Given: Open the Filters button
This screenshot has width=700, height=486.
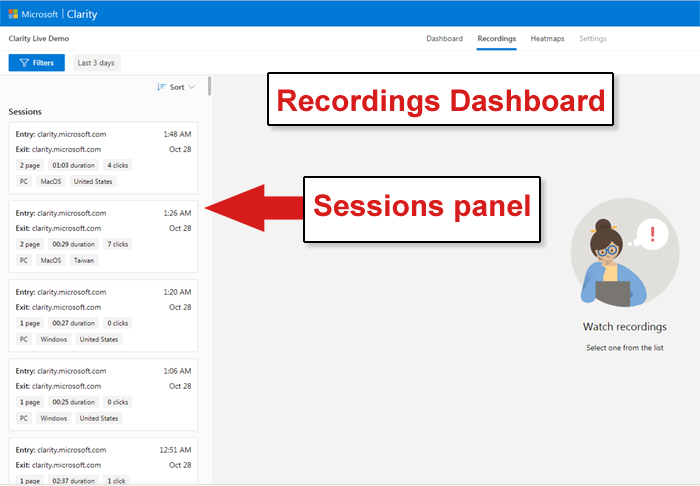Looking at the screenshot, I should point(36,63).
